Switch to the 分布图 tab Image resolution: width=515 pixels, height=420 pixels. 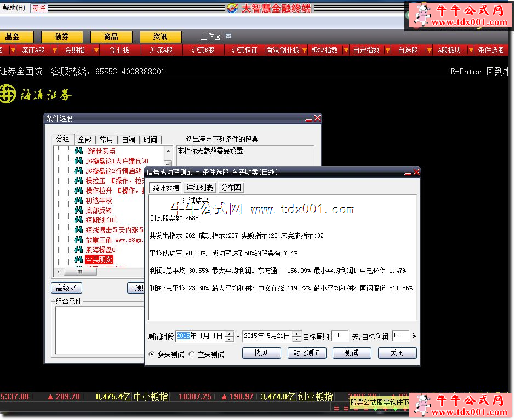click(x=231, y=188)
